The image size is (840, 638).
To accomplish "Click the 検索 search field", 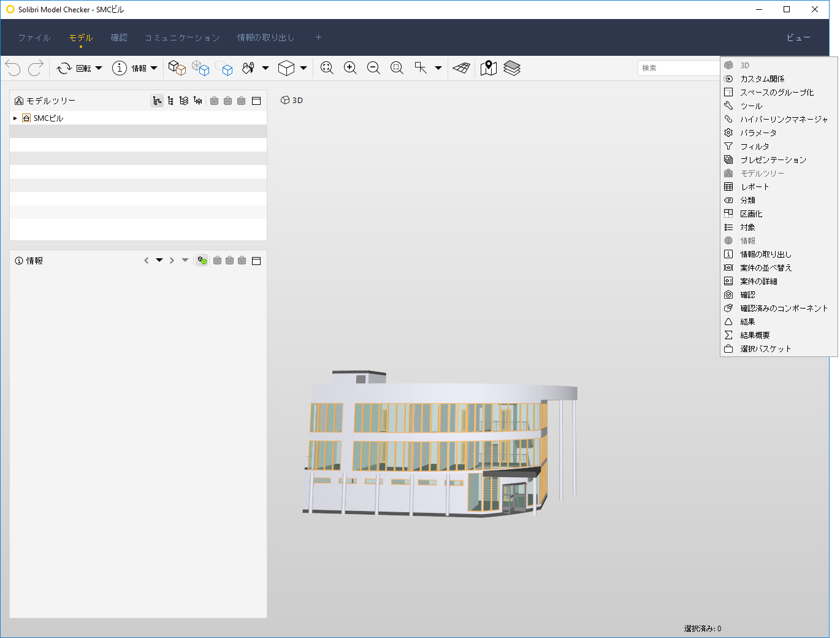I will click(679, 68).
